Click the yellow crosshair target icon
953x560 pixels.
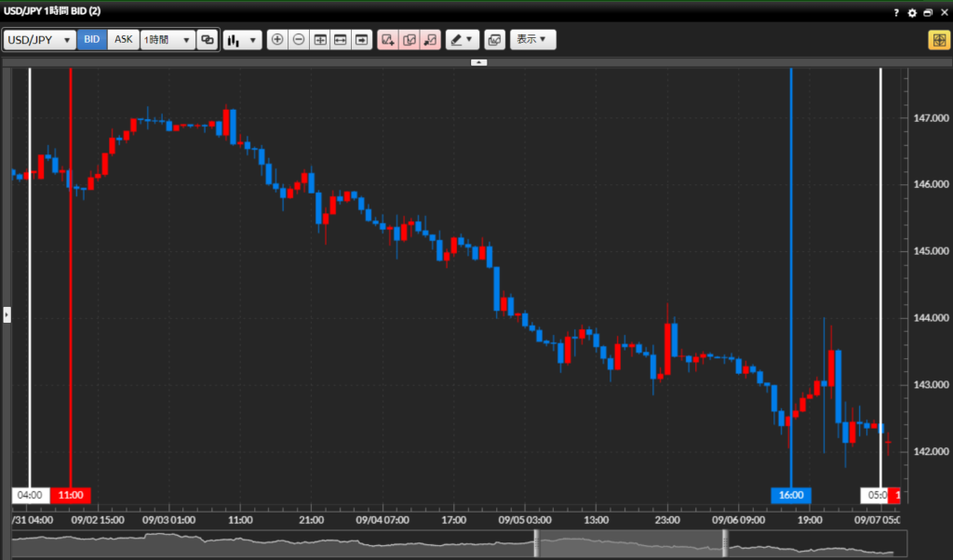click(938, 40)
